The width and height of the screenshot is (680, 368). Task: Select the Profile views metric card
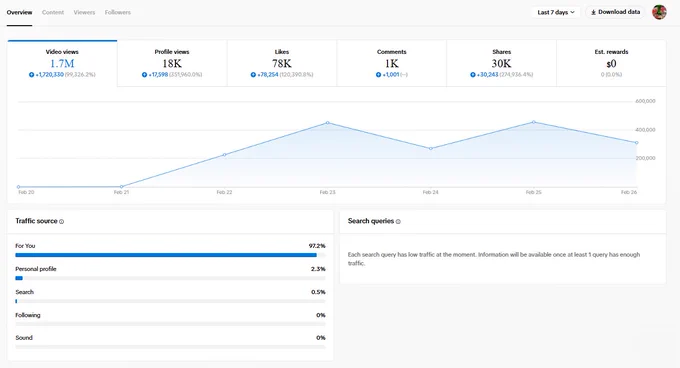172,63
